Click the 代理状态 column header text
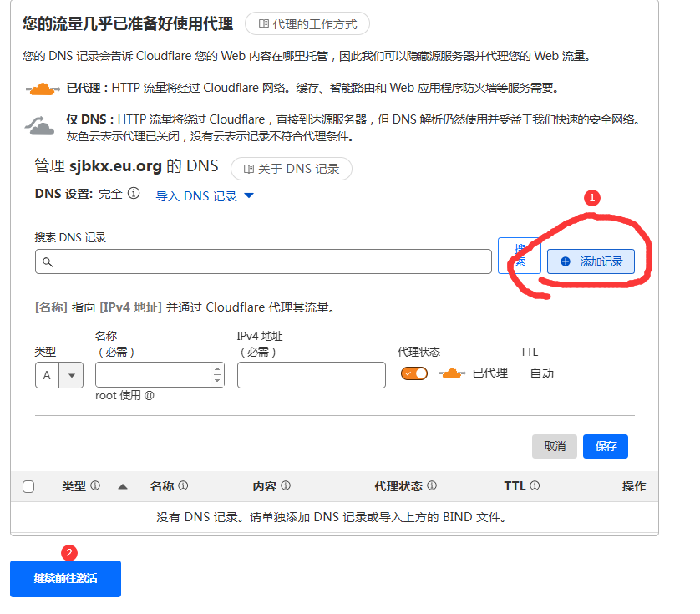The width and height of the screenshot is (700, 614). click(398, 486)
